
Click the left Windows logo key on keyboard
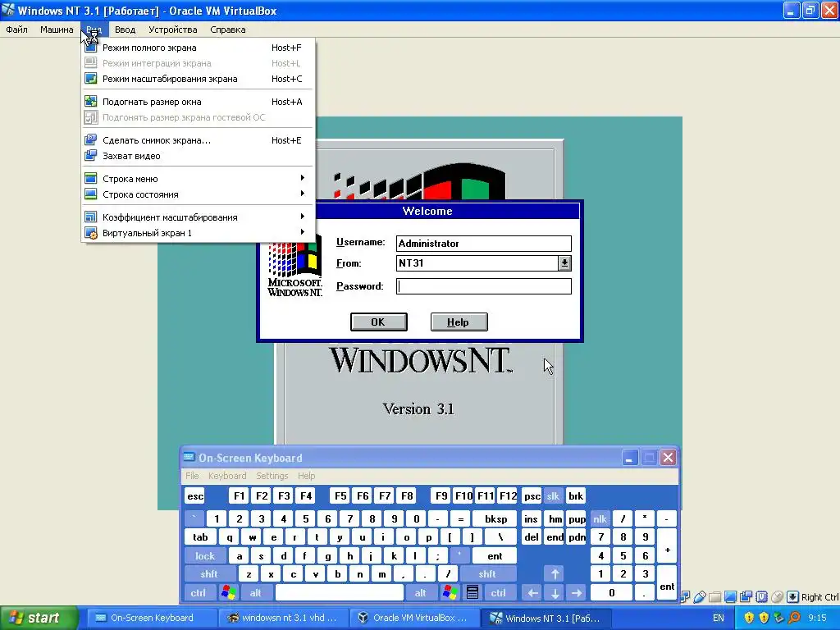(x=229, y=592)
